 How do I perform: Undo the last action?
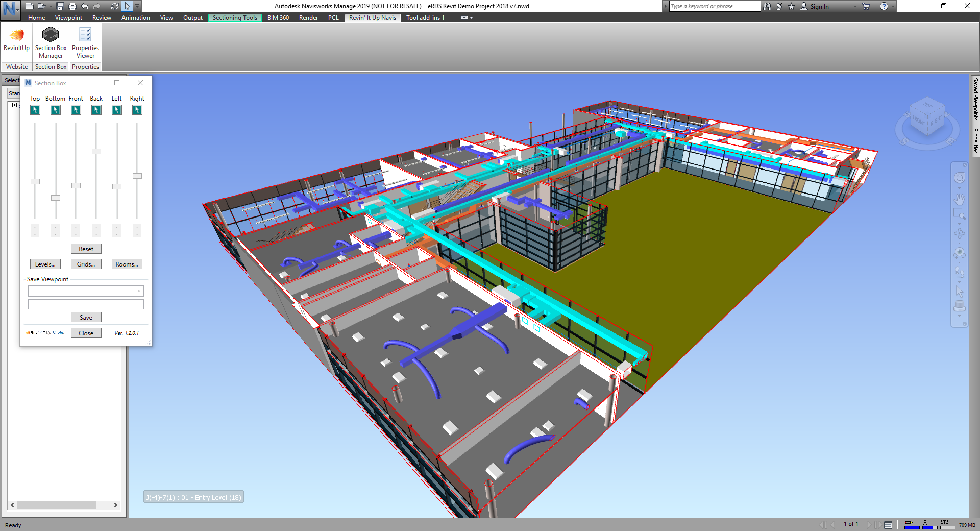click(x=84, y=6)
